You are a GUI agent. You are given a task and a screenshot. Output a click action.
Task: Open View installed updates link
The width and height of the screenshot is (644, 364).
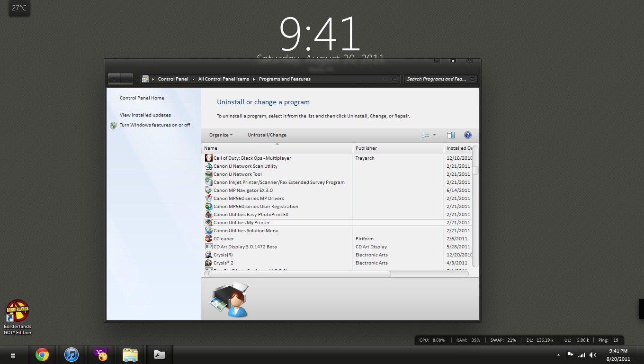tap(145, 115)
